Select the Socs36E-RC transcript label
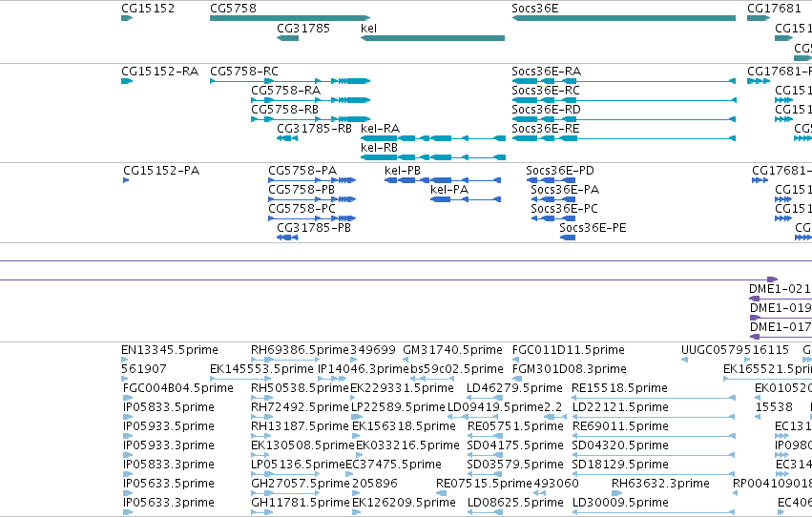 click(545, 91)
